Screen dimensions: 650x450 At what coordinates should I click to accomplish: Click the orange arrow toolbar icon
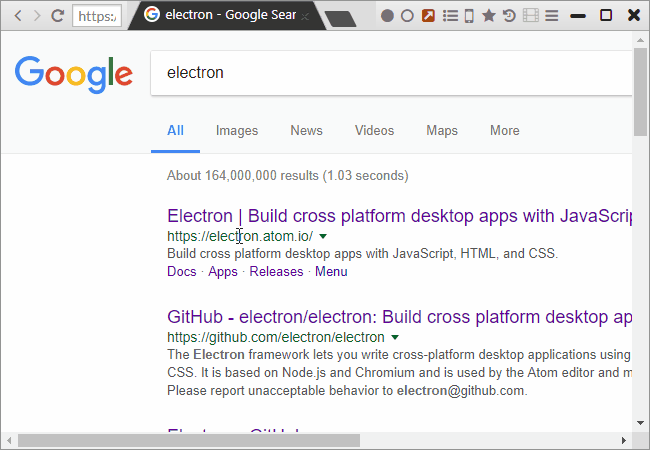point(428,16)
